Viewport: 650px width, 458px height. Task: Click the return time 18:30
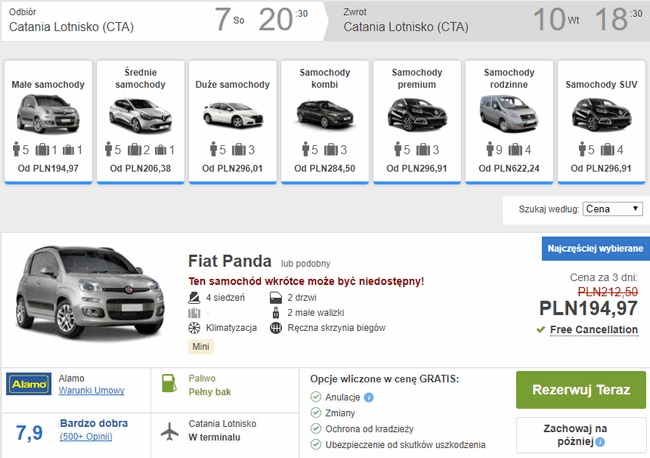[x=618, y=19]
